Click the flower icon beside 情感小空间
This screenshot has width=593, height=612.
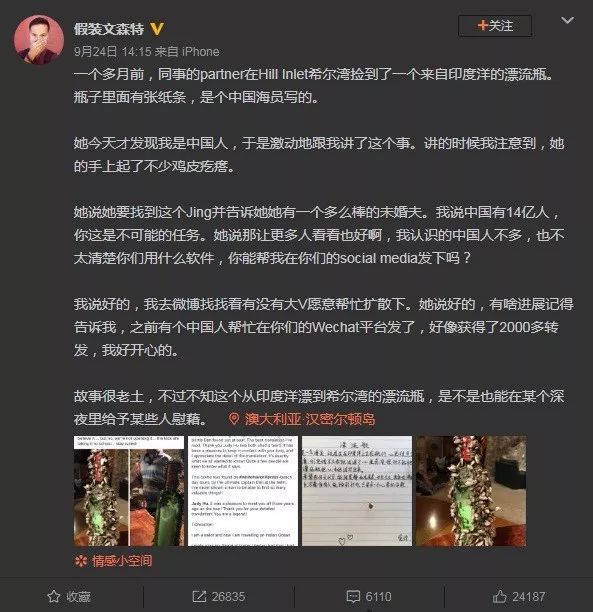[81, 561]
